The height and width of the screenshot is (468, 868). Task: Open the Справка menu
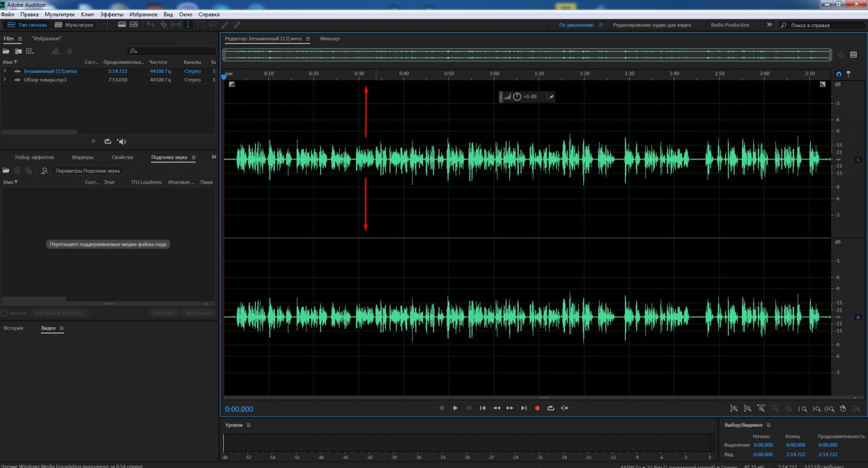tap(209, 14)
